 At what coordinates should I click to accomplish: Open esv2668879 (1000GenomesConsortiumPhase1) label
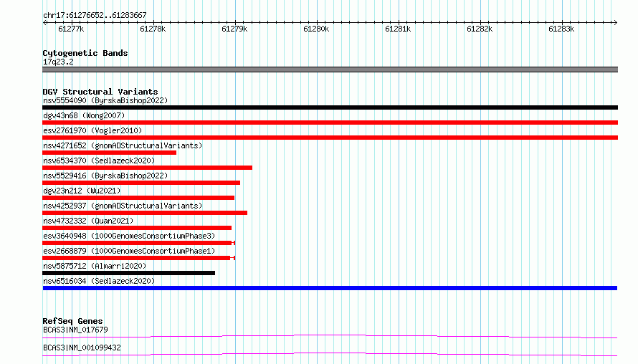129,251
